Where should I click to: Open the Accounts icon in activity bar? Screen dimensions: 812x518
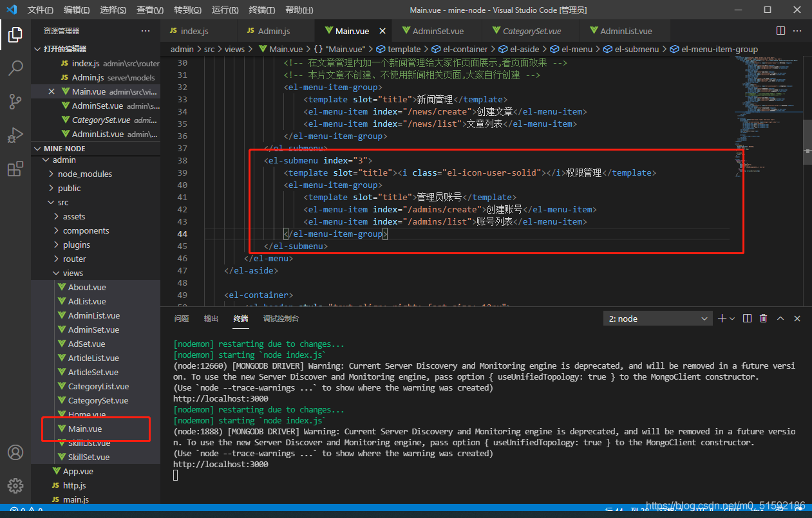click(x=15, y=452)
